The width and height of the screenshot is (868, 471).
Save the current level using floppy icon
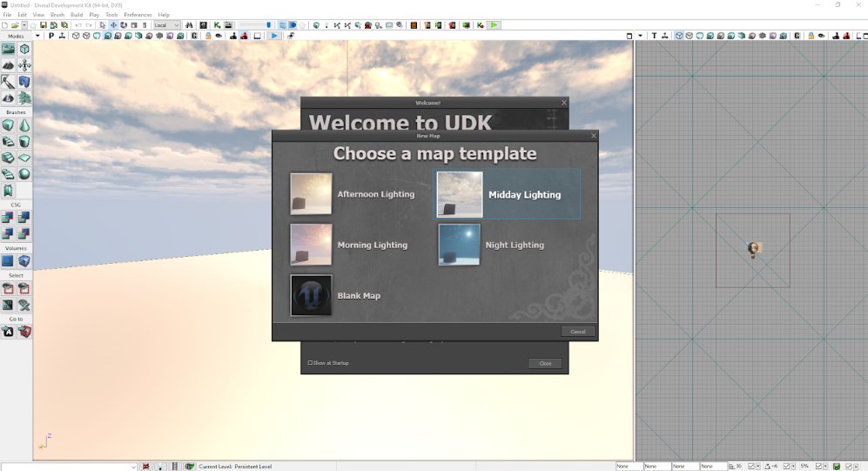point(43,25)
